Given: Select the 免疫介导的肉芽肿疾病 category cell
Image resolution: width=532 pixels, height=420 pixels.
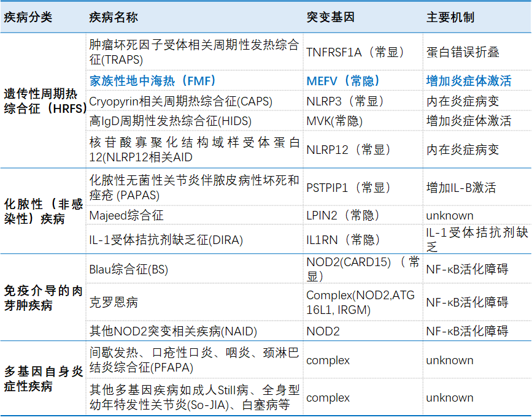Looking at the screenshot, I should pyautogui.click(x=44, y=298).
